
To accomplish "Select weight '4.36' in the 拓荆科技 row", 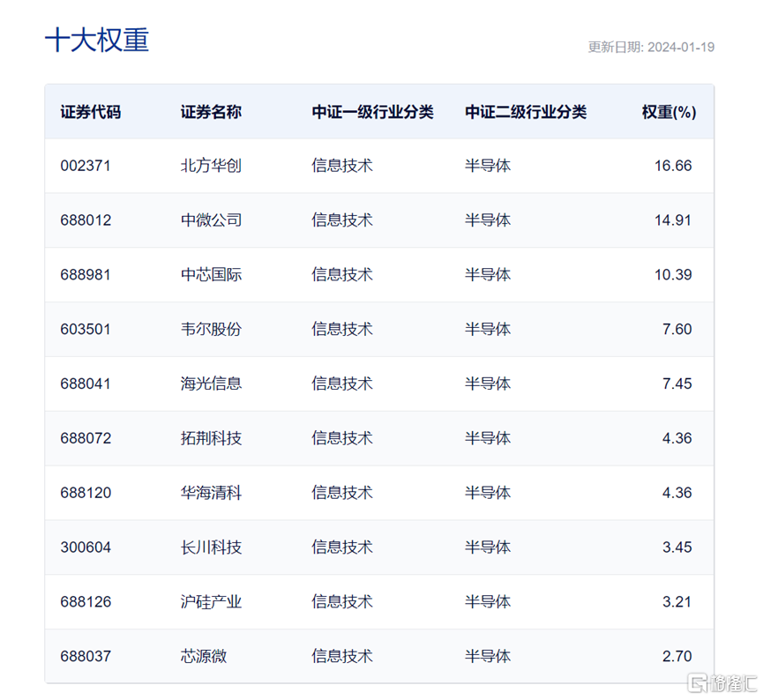I will click(x=677, y=438).
